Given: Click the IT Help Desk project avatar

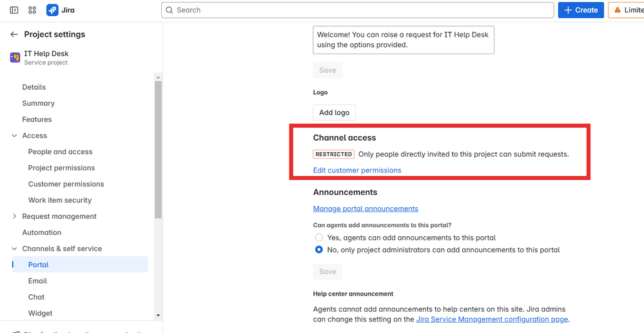Looking at the screenshot, I should click(x=15, y=57).
